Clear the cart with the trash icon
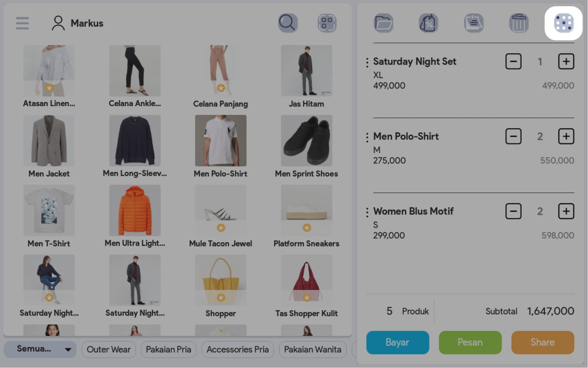 pos(519,23)
